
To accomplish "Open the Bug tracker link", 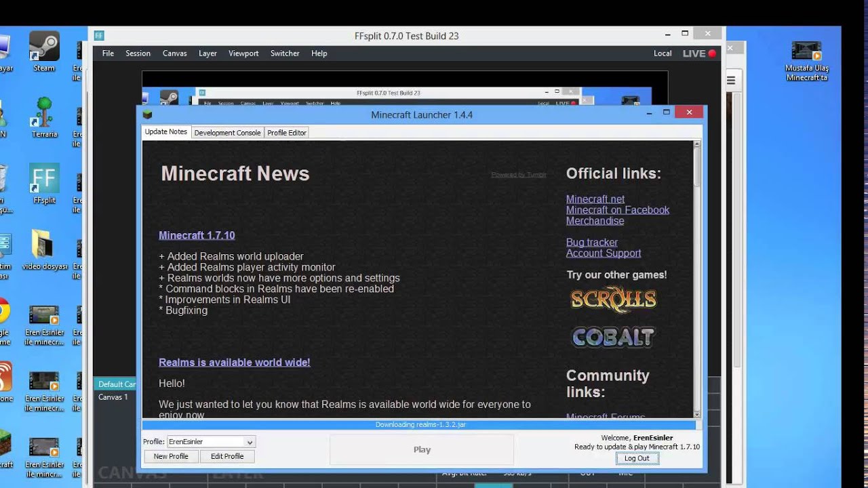I will pos(592,243).
